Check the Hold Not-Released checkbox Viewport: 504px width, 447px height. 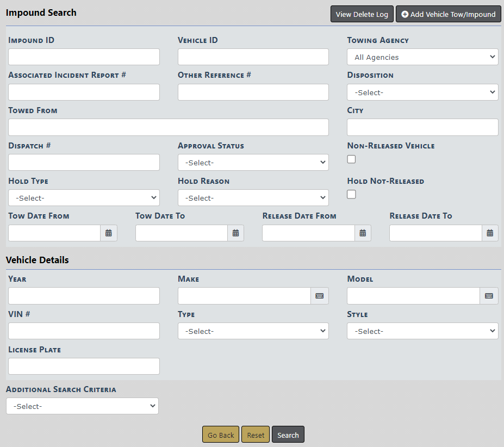pyautogui.click(x=352, y=194)
